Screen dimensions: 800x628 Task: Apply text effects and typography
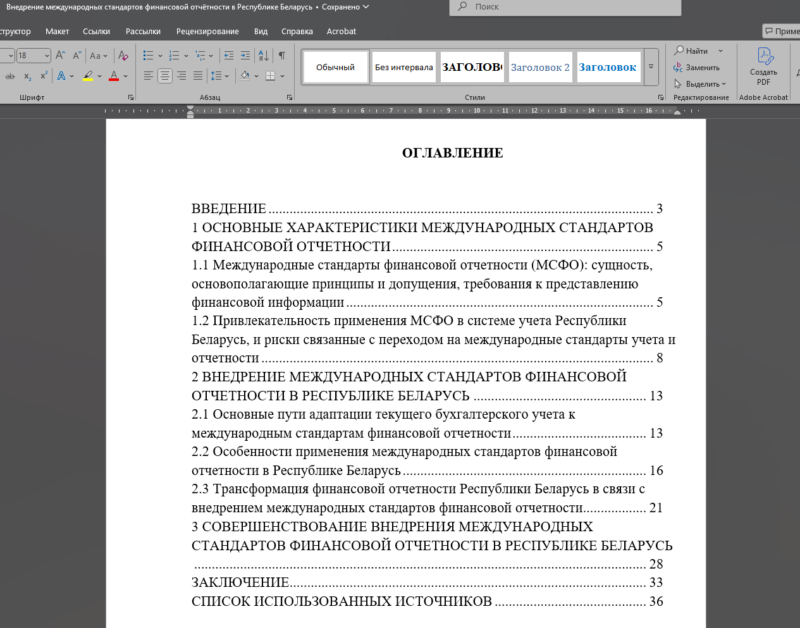click(61, 76)
